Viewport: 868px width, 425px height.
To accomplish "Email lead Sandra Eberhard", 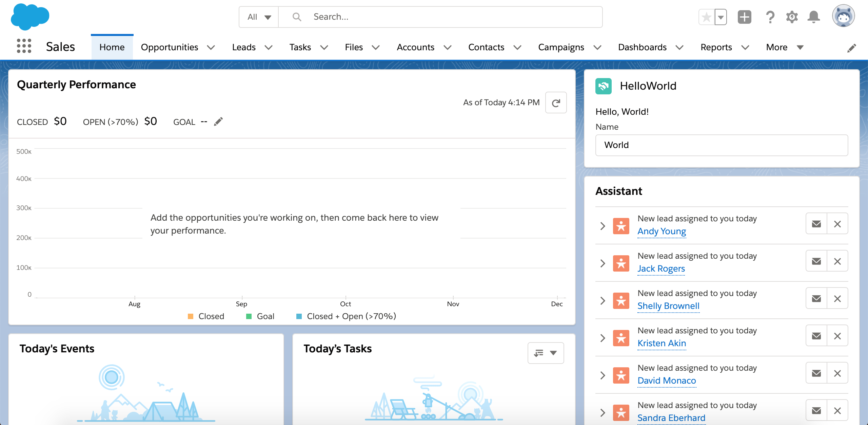I will (x=816, y=410).
